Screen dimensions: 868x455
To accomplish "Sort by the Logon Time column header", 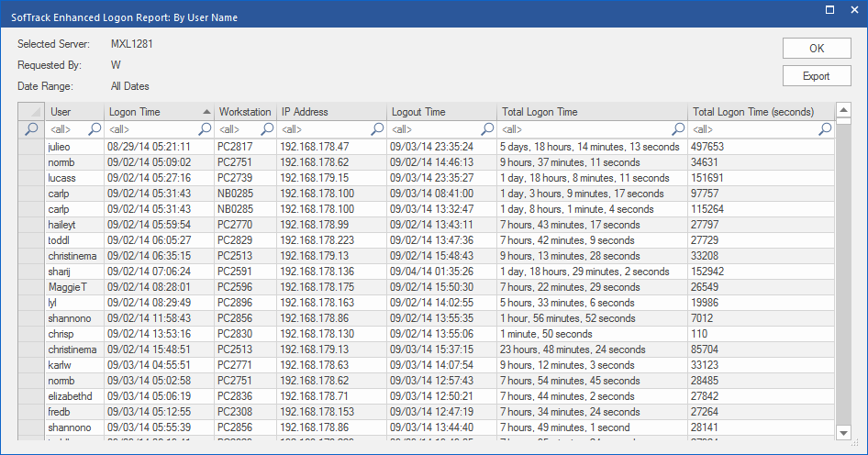I will tap(151, 112).
